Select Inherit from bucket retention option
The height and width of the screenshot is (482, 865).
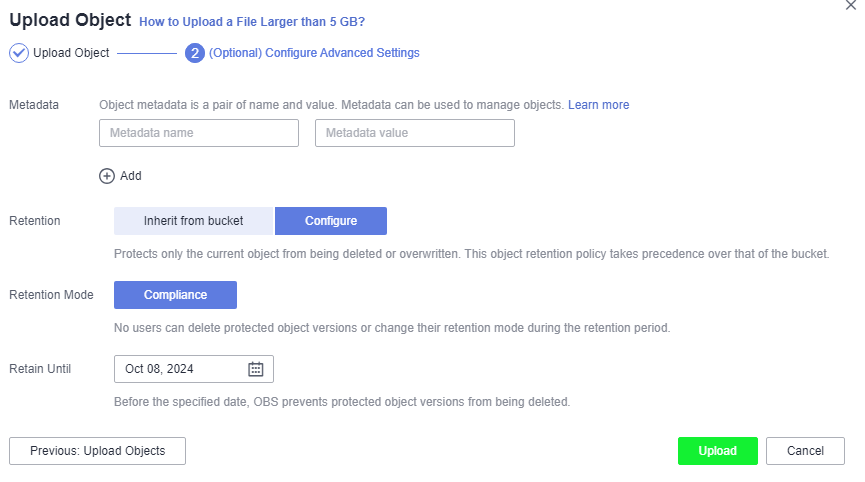[x=194, y=221]
